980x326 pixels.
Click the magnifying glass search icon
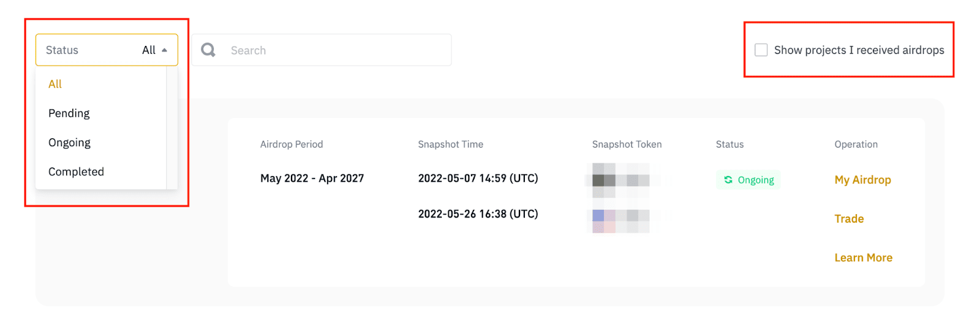coord(208,50)
